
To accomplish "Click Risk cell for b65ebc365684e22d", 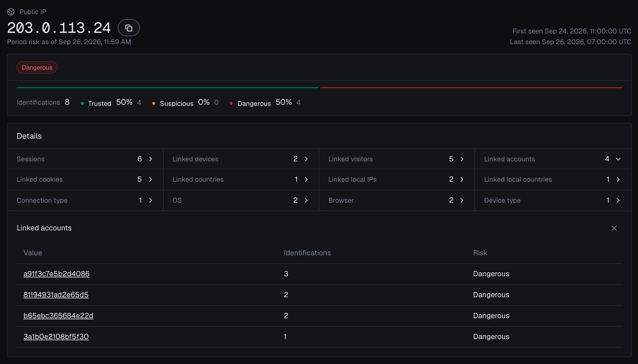I will (x=491, y=316).
